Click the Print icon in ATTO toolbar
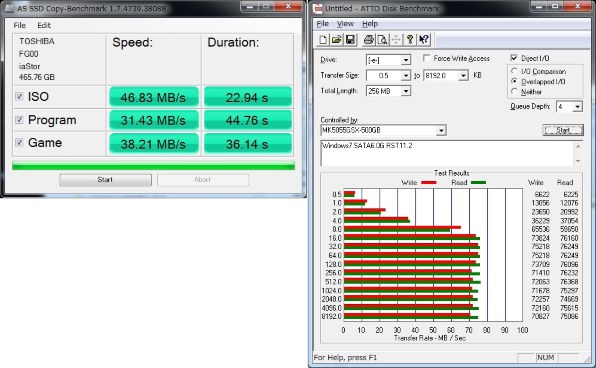This screenshot has height=368, width=596. [x=368, y=40]
